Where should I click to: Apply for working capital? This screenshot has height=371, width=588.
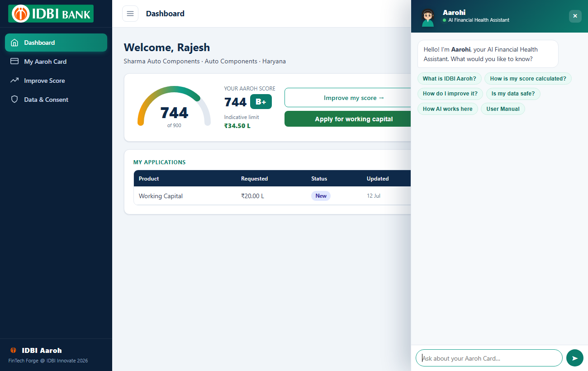click(x=347, y=119)
